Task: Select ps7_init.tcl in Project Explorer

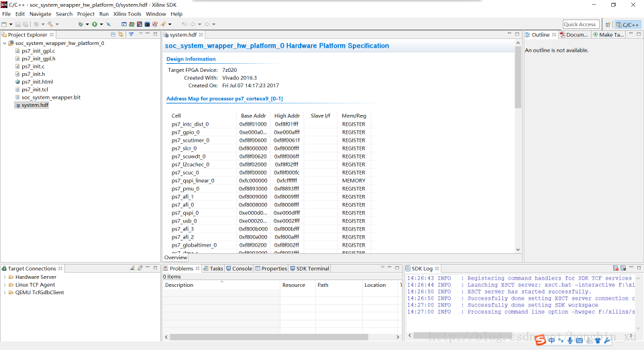Action: tap(34, 89)
